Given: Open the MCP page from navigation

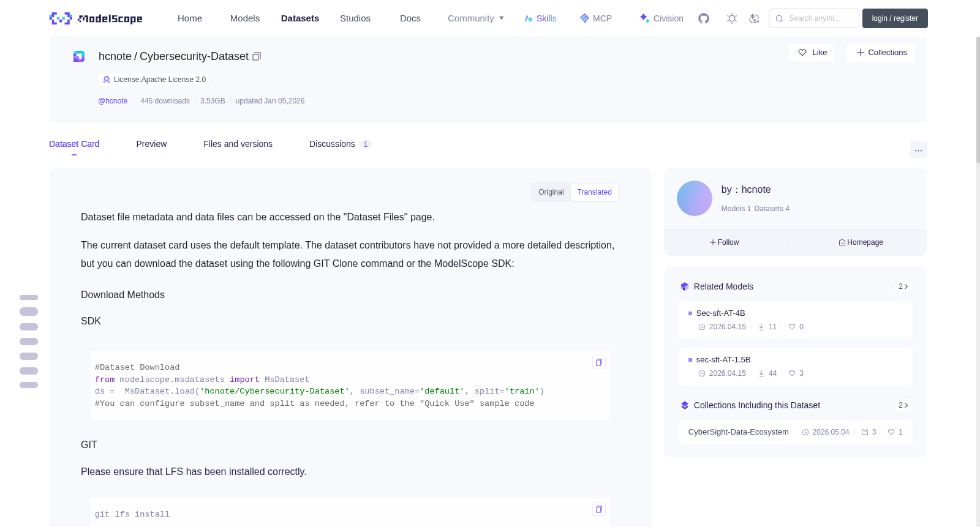Looking at the screenshot, I should tap(595, 18).
